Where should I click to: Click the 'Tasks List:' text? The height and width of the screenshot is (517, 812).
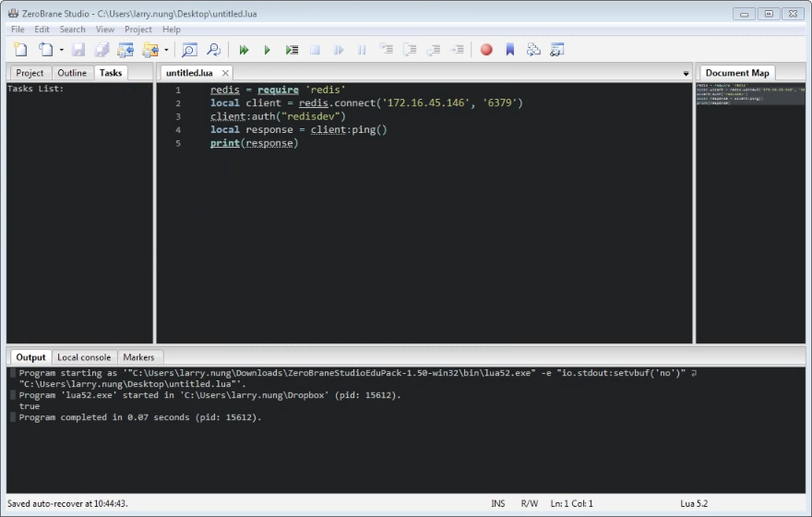coord(36,89)
